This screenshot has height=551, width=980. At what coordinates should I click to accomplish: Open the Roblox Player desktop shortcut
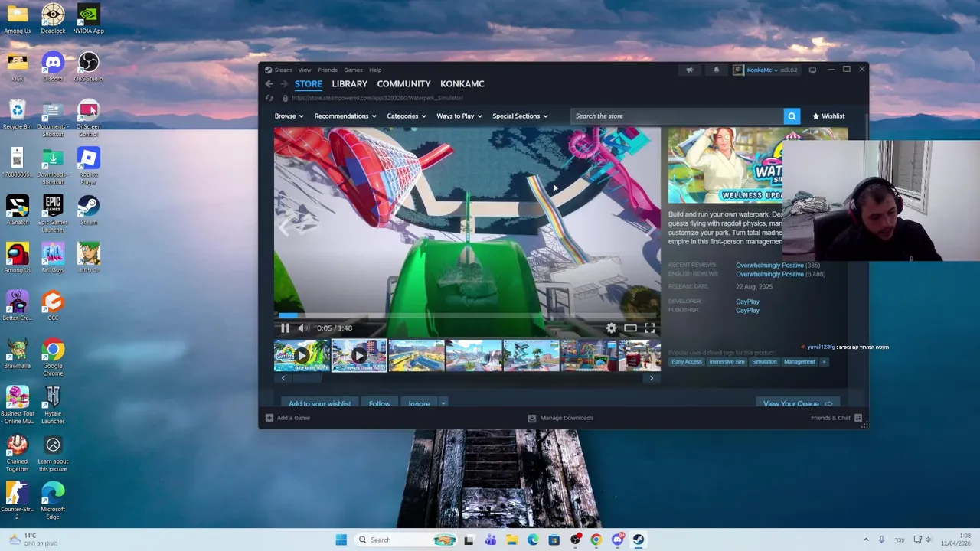[x=88, y=166]
